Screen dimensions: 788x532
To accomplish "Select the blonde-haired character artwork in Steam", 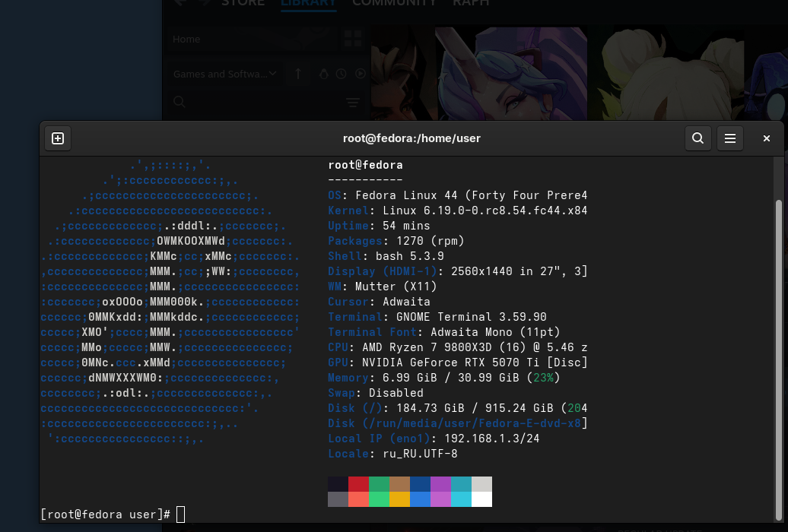I will click(666, 74).
